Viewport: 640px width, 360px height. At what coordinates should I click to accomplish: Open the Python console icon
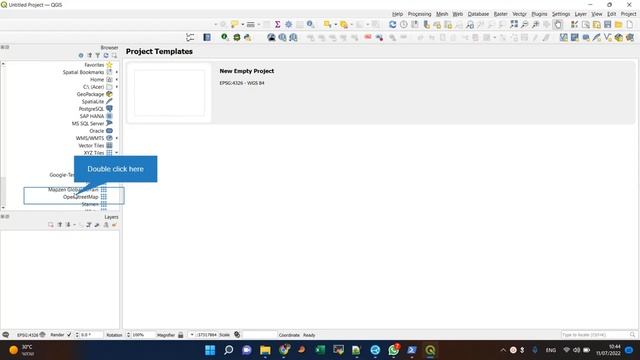click(247, 38)
